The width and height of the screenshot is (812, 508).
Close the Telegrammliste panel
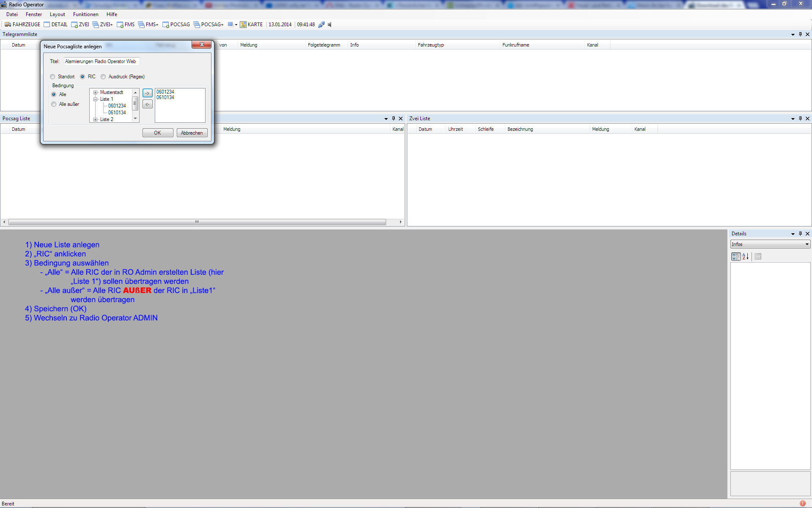[807, 34]
